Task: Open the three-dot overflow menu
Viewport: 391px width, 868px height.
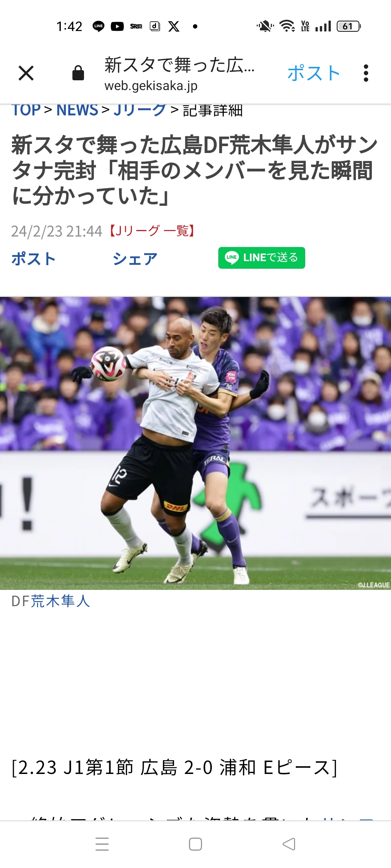Action: click(x=366, y=73)
